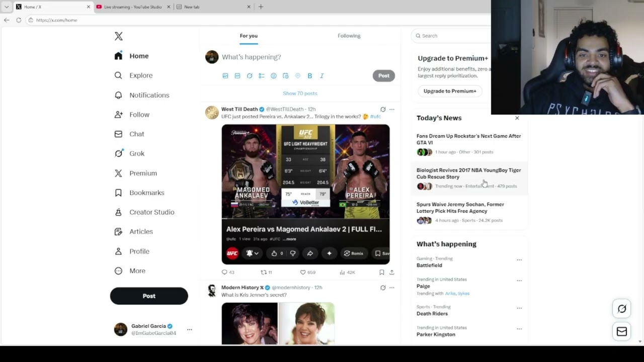
Task: Switch to Live streaming YouTube Studio tab
Action: point(133,7)
